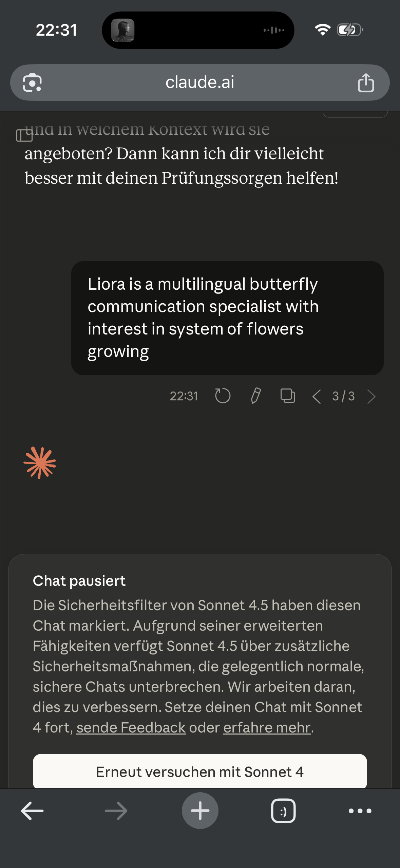Tap the claude.ai address field
Screen dimensions: 400x868
point(199,83)
